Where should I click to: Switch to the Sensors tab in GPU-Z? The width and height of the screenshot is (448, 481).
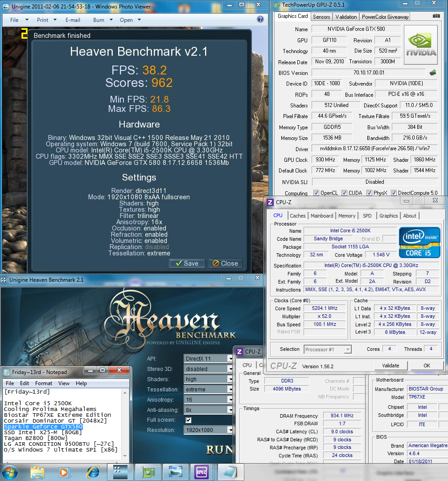tap(321, 17)
